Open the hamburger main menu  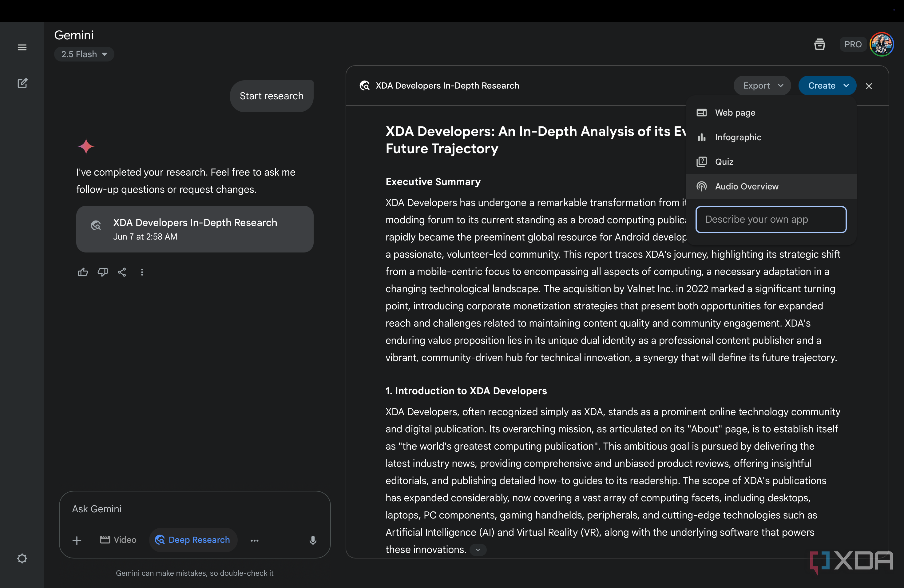22,47
